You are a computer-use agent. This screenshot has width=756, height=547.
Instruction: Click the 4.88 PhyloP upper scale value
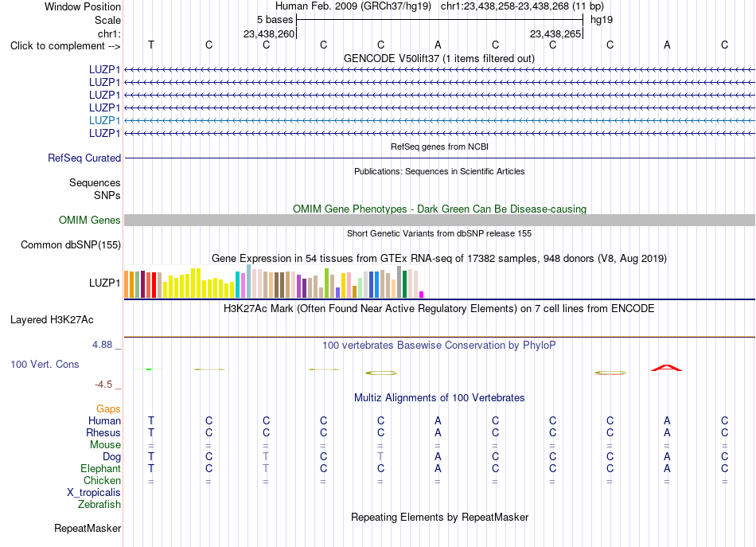(102, 345)
